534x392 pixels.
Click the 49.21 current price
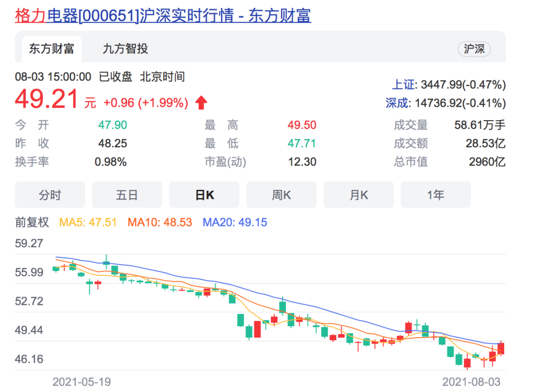point(46,99)
